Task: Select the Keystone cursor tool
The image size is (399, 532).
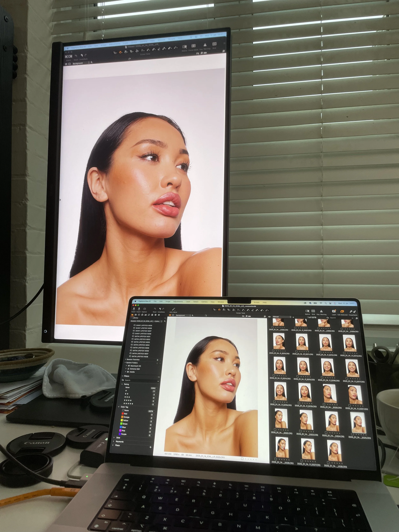Action: [x=238, y=310]
